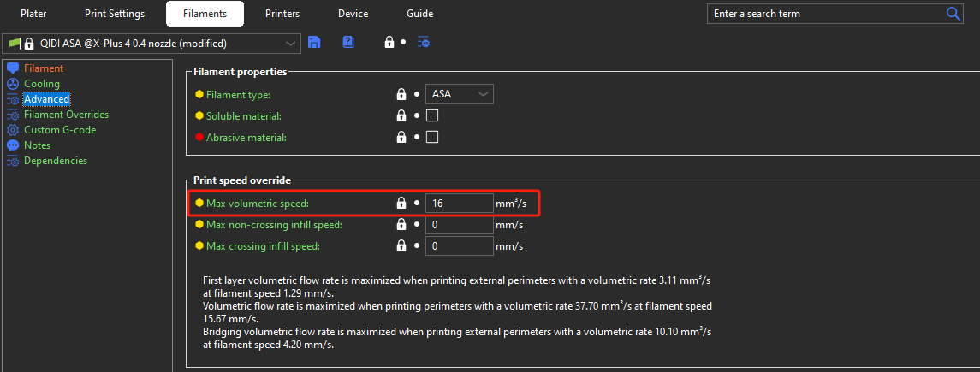Go to the Plater tab

pyautogui.click(x=34, y=14)
